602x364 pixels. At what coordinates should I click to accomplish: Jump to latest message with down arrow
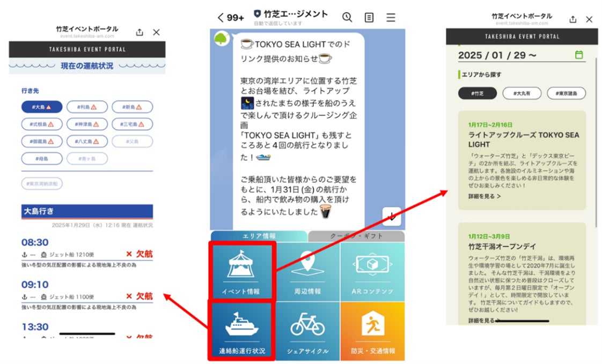point(392,217)
